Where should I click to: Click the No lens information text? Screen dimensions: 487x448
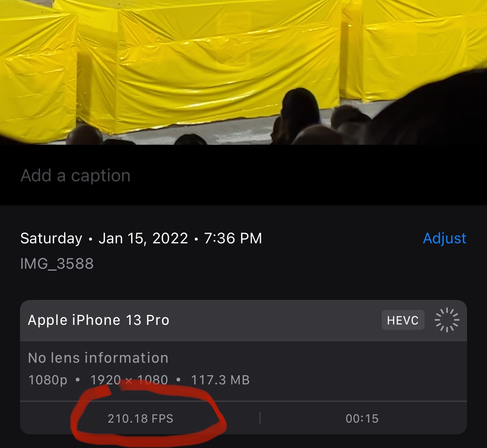point(98,358)
